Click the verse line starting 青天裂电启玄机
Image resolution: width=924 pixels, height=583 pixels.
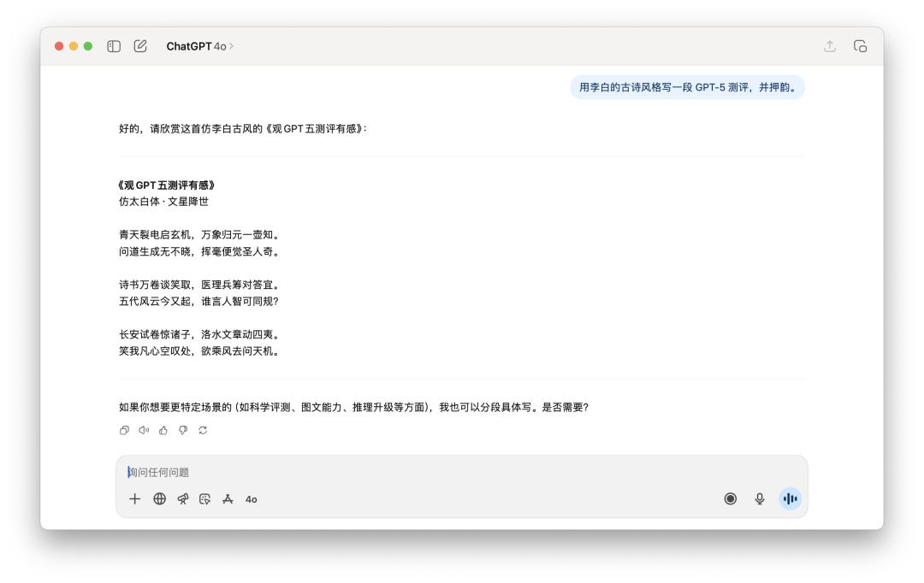tap(199, 235)
